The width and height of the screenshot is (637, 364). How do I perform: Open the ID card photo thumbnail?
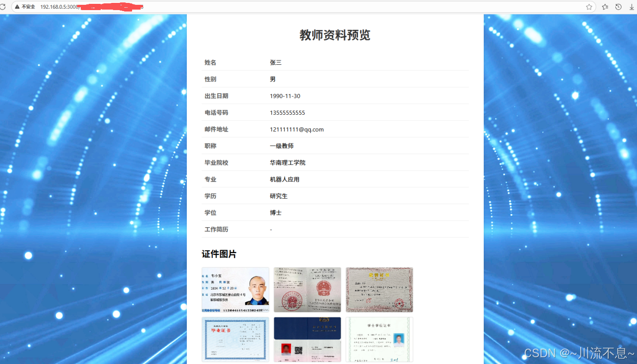pyautogui.click(x=235, y=290)
